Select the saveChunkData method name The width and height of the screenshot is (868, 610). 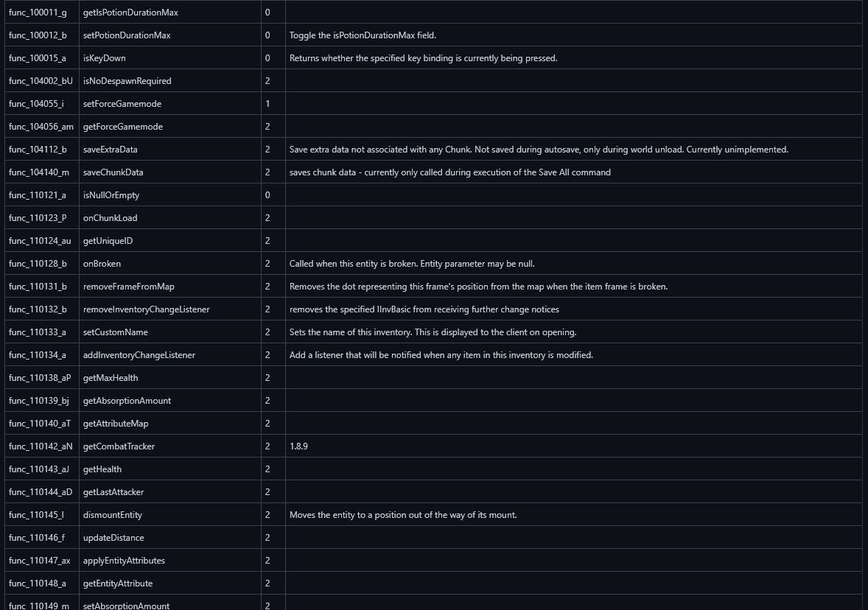[x=113, y=172]
